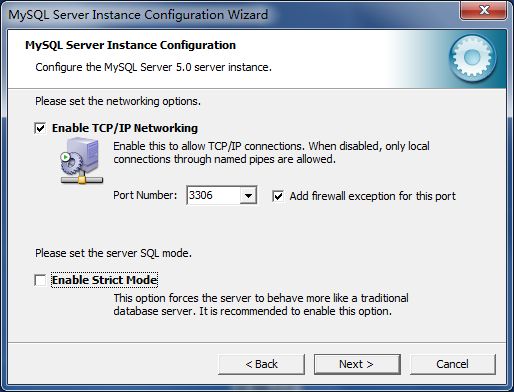Viewport: 514px width, 392px height.
Task: Return with the Back button
Action: 261,364
